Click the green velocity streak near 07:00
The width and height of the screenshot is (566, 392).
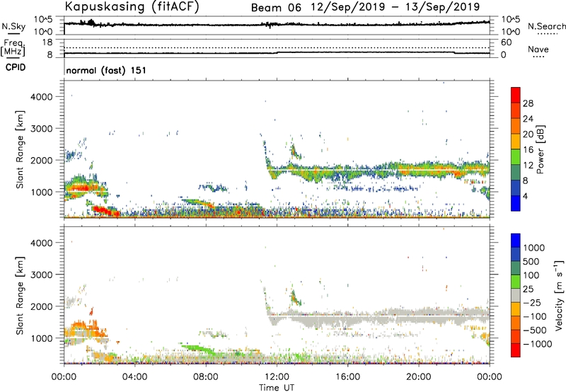[197, 348]
